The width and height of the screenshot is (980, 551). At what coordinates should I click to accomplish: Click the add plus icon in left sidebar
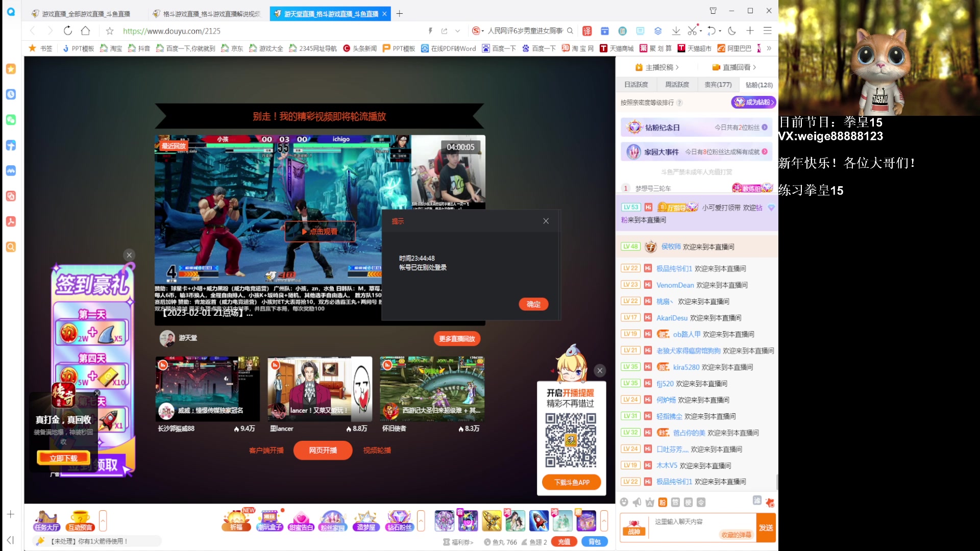(11, 514)
